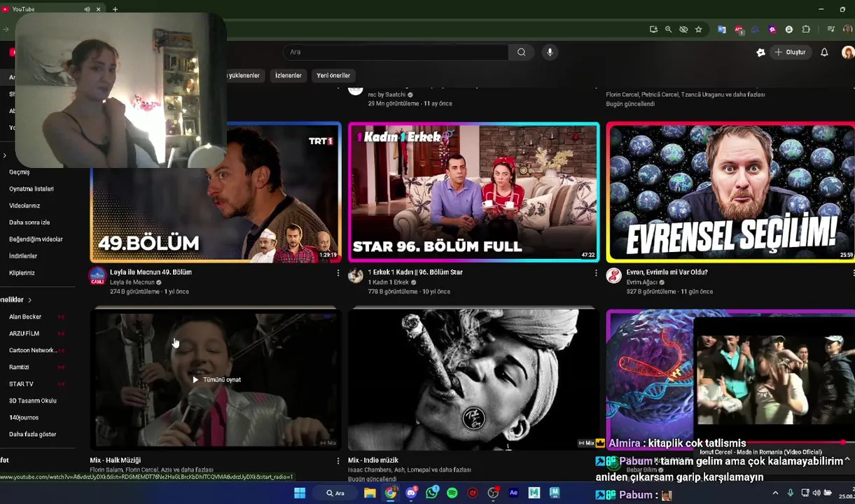Screen dimensions: 855x504
Task: Open ARZU FİLM subscription channel
Action: pos(24,333)
